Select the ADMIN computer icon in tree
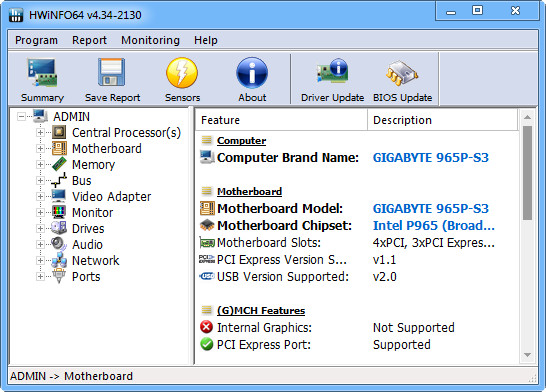The width and height of the screenshot is (546, 392). tap(40, 116)
